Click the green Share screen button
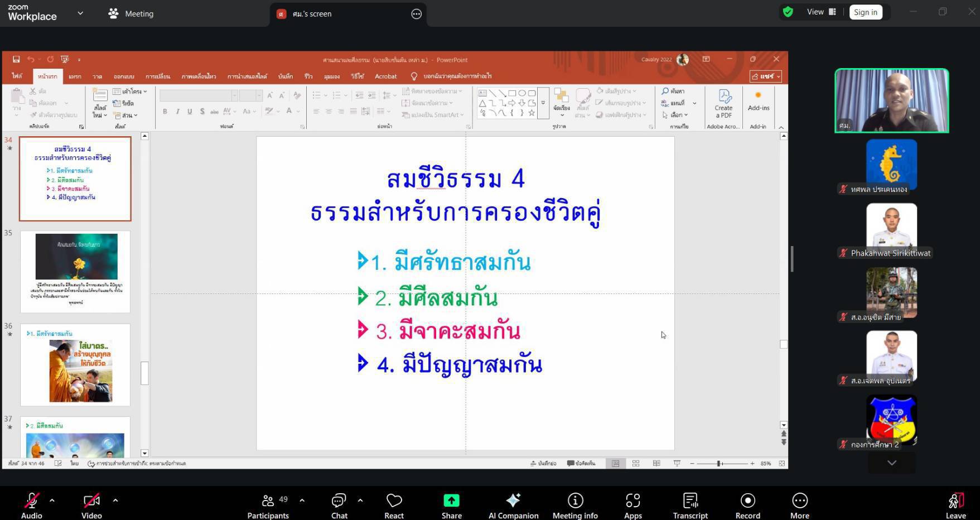Image resolution: width=980 pixels, height=520 pixels. tap(451, 505)
